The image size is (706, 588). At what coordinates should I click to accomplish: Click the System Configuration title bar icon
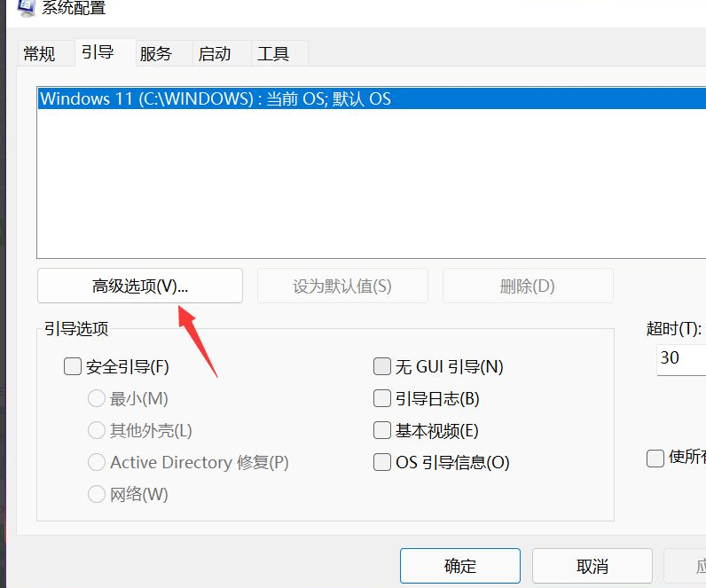(x=26, y=7)
